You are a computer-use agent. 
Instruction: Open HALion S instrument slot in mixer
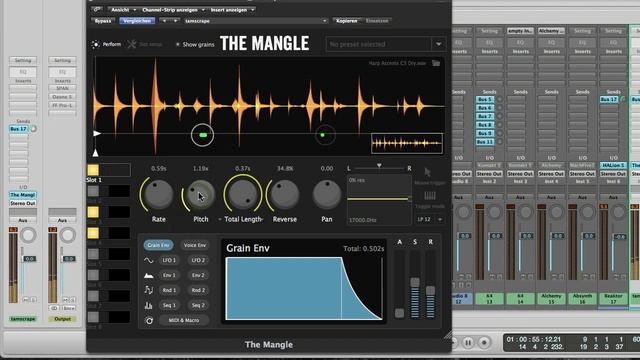tap(613, 165)
